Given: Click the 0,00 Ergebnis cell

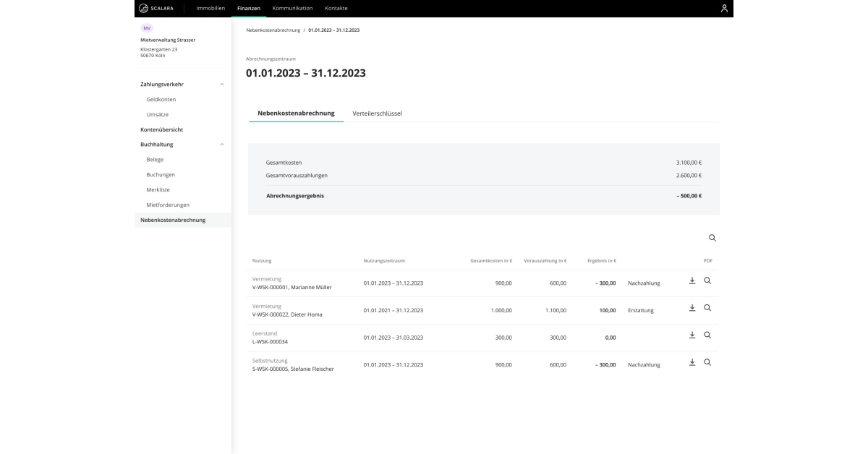Looking at the screenshot, I should [611, 338].
